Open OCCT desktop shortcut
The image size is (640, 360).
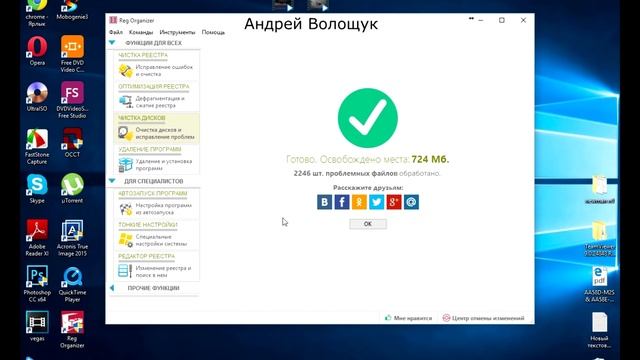click(72, 142)
